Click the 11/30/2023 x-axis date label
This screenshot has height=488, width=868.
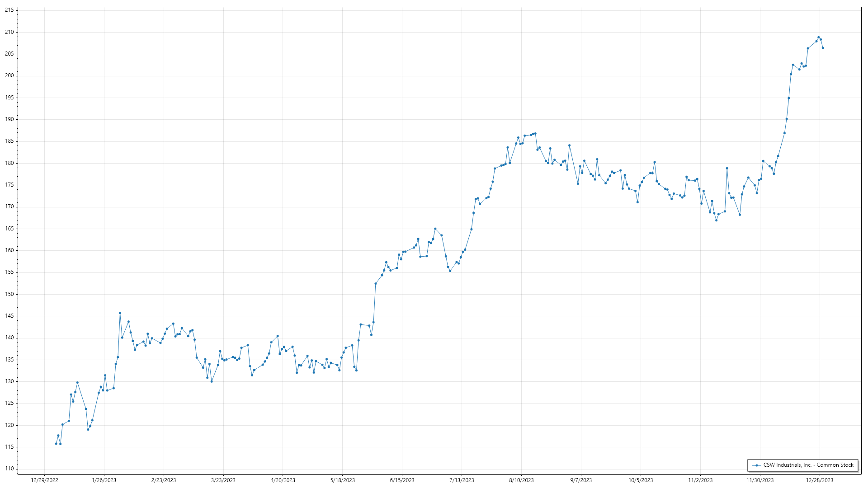tap(760, 480)
